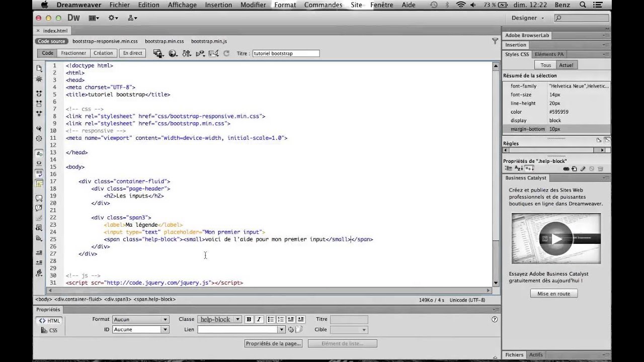The image size is (644, 362).
Task: Open the gear extensions menu icon
Action: tap(113, 18)
